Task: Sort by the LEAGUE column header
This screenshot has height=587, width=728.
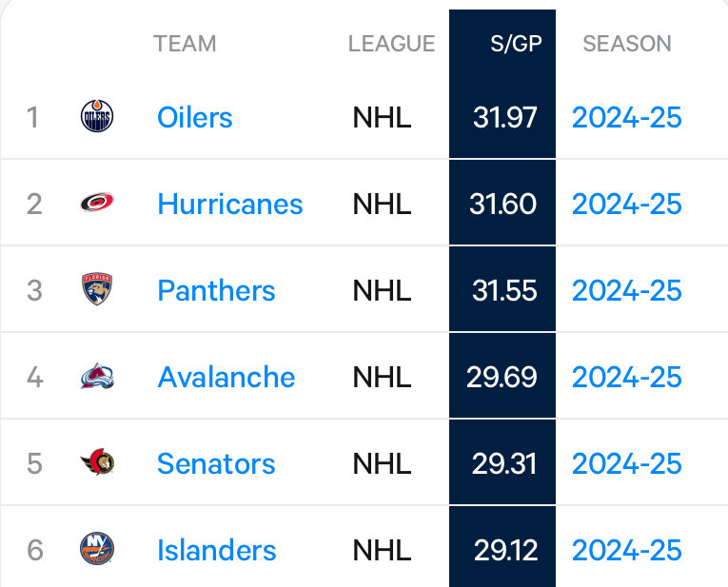Action: pyautogui.click(x=391, y=44)
